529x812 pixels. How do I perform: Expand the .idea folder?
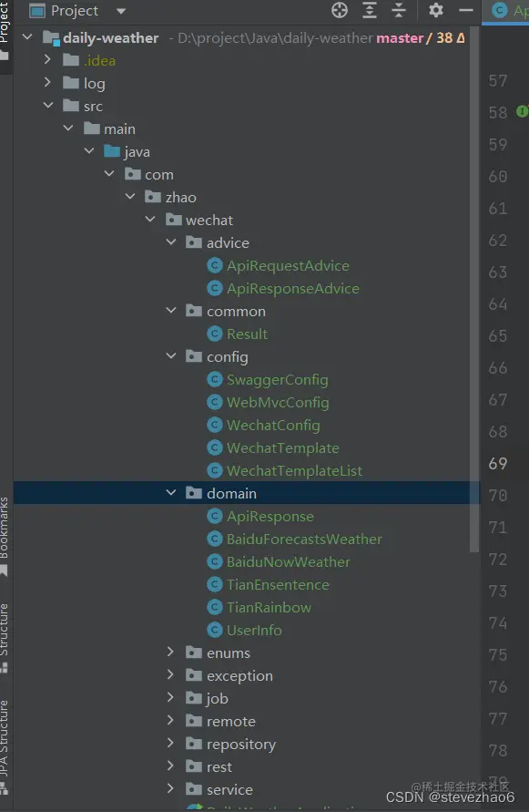click(47, 59)
